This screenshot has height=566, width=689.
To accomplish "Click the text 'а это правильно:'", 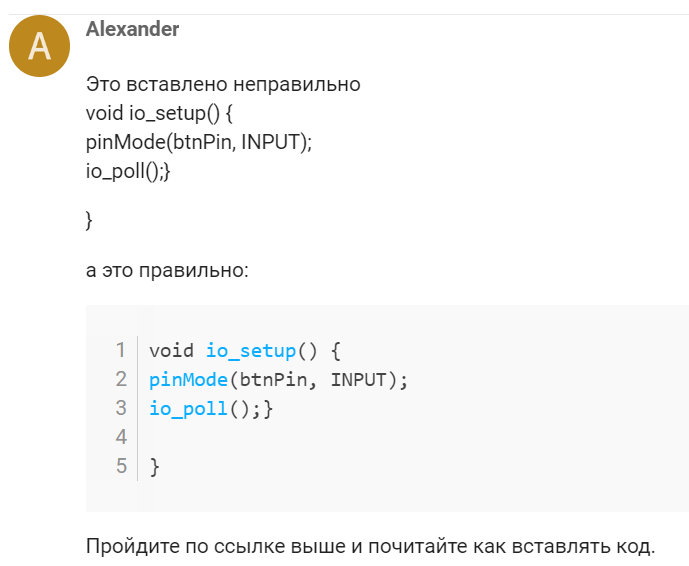I will point(167,270).
